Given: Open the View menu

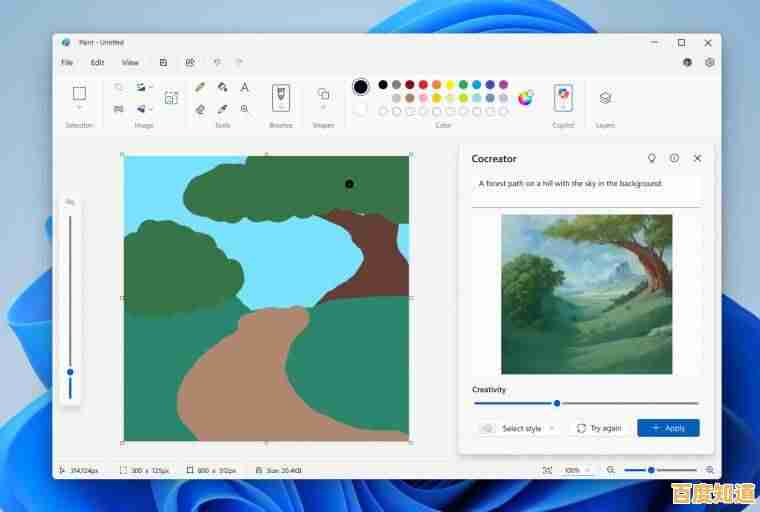Looking at the screenshot, I should click(x=130, y=62).
